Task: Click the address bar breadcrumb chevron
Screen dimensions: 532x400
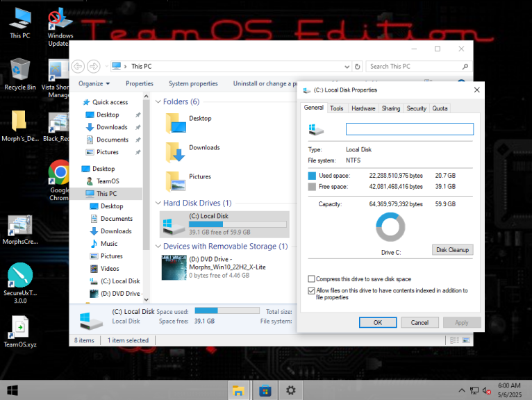Action: (125, 67)
